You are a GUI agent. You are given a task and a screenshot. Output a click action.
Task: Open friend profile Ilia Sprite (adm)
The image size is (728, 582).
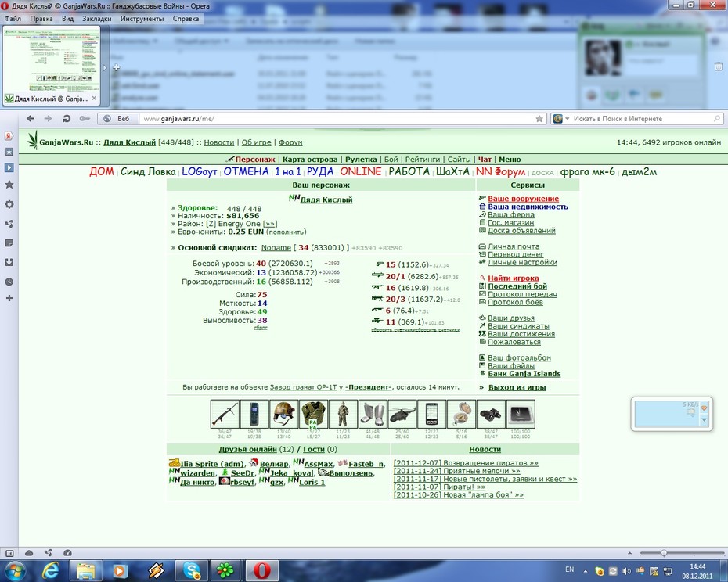coord(211,464)
